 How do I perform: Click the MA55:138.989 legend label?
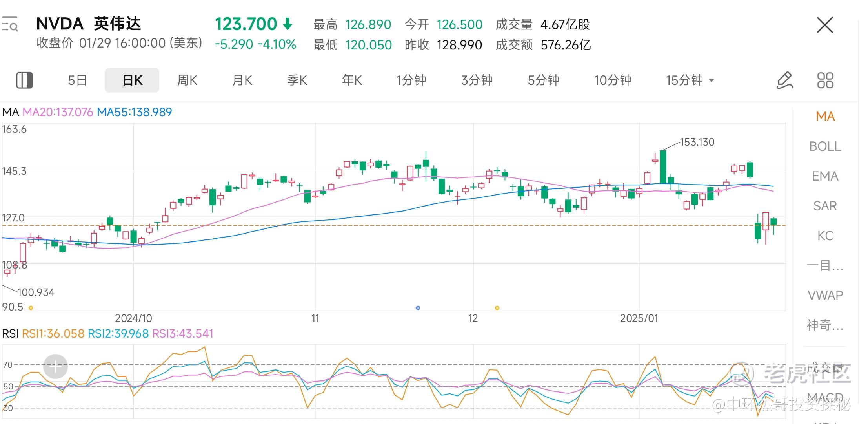[135, 112]
